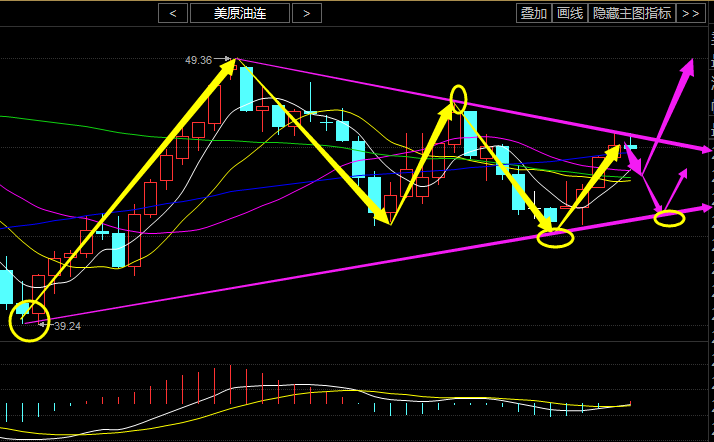Viewport: 714px width, 442px height.
Task: Click the tall cyan candle below the 49.36 peak
Action: [x=246, y=90]
